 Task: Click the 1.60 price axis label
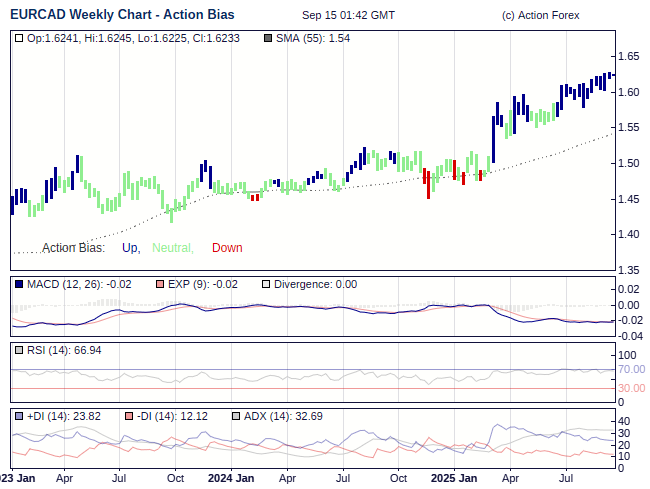click(x=629, y=92)
